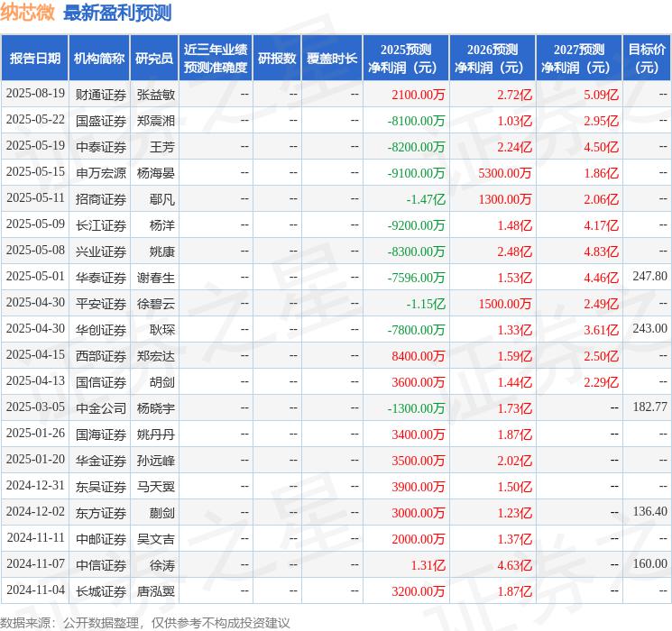Select the date 2025-08-19
Viewport: 672px width, 631px height.
(35, 94)
